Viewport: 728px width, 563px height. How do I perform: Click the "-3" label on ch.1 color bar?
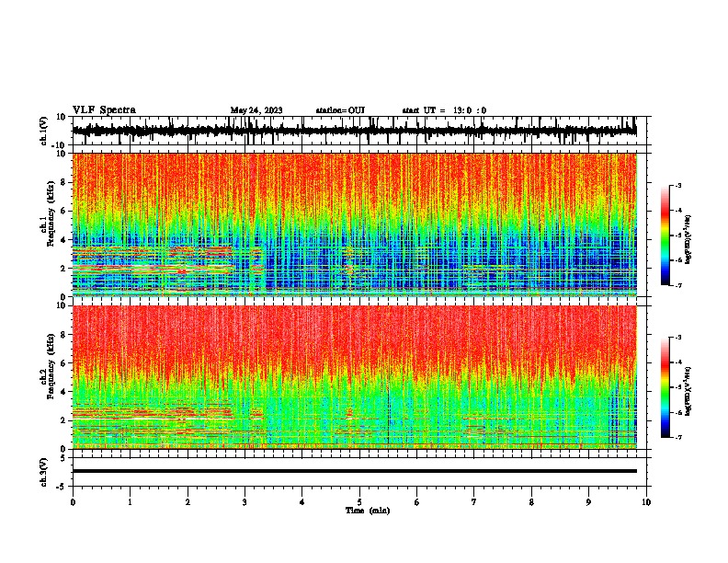pyautogui.click(x=678, y=185)
